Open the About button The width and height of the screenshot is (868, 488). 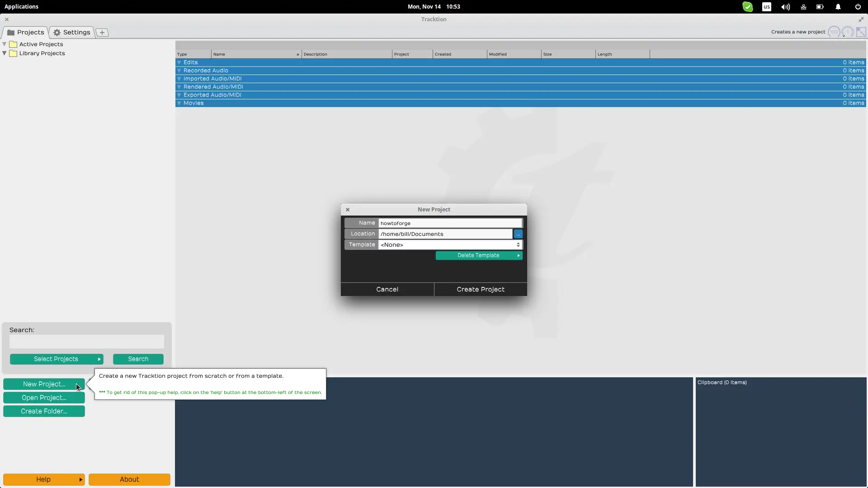point(129,479)
